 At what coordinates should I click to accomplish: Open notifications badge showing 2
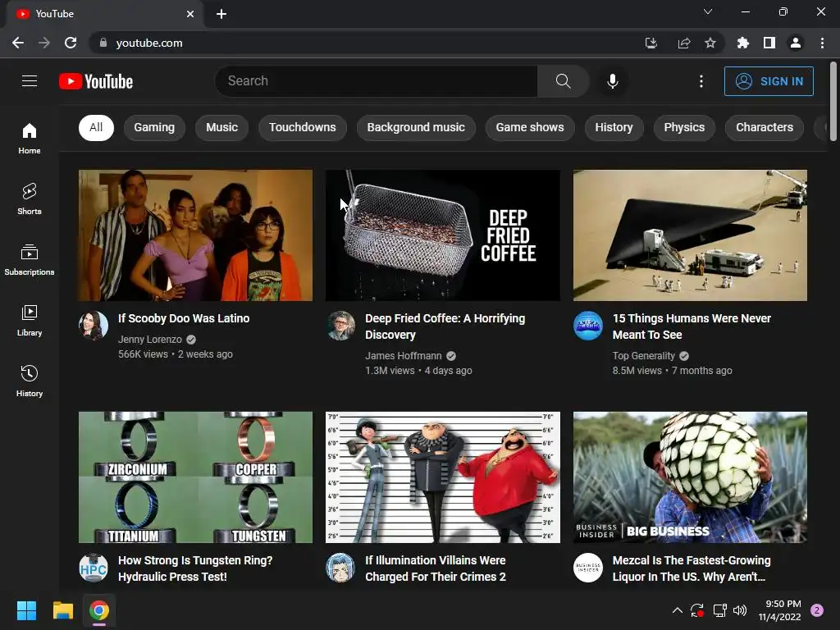click(817, 610)
